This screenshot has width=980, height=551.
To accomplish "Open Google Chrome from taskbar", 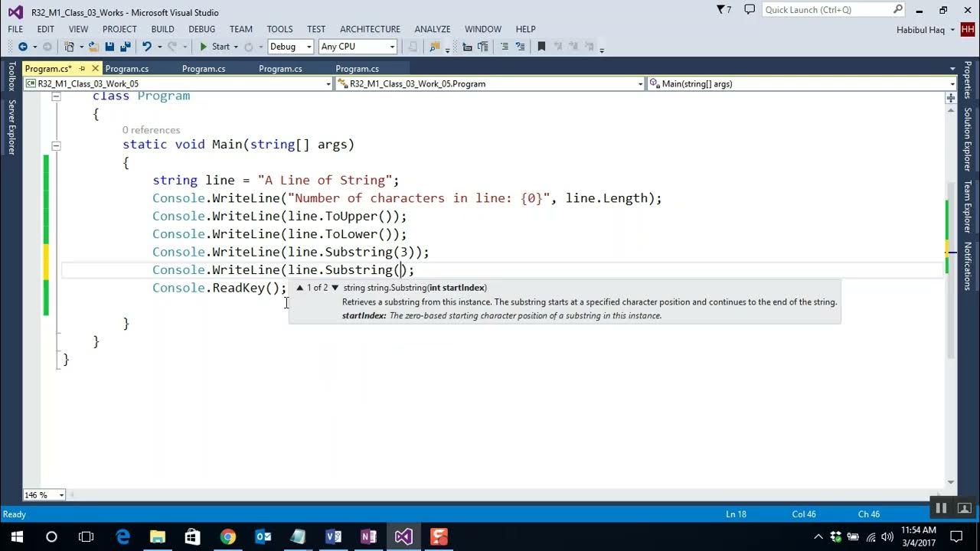I will pyautogui.click(x=227, y=536).
